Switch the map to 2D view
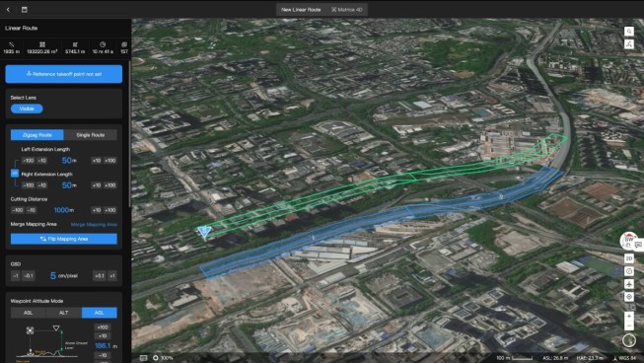This screenshot has height=363, width=644. point(629,258)
